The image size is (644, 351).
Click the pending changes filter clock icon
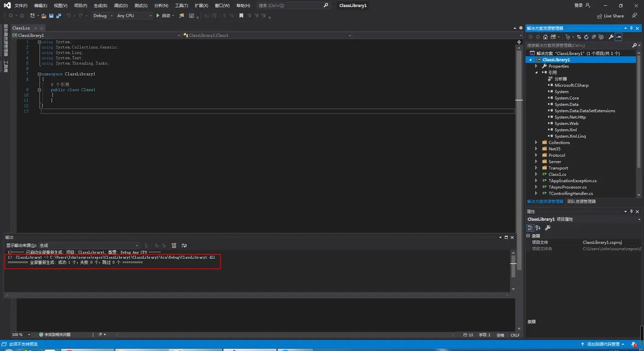coord(568,37)
